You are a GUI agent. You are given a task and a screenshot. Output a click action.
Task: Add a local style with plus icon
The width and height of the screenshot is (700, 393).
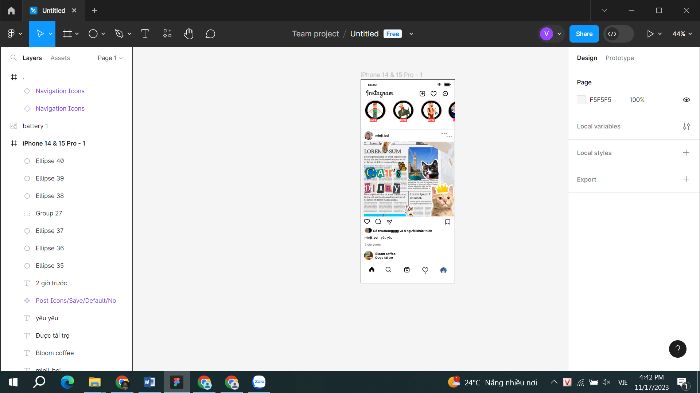tap(686, 153)
